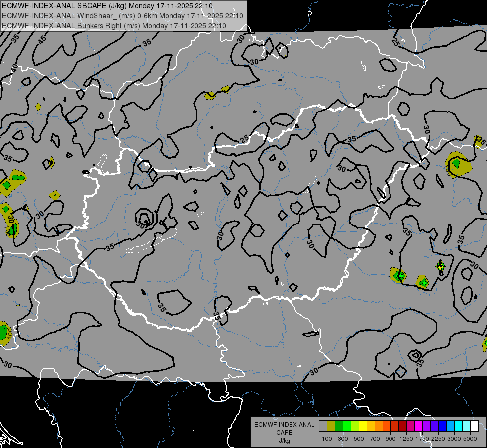The image size is (487, 448).
Task: Select the WindShear 0-6km title line
Action: point(122,16)
